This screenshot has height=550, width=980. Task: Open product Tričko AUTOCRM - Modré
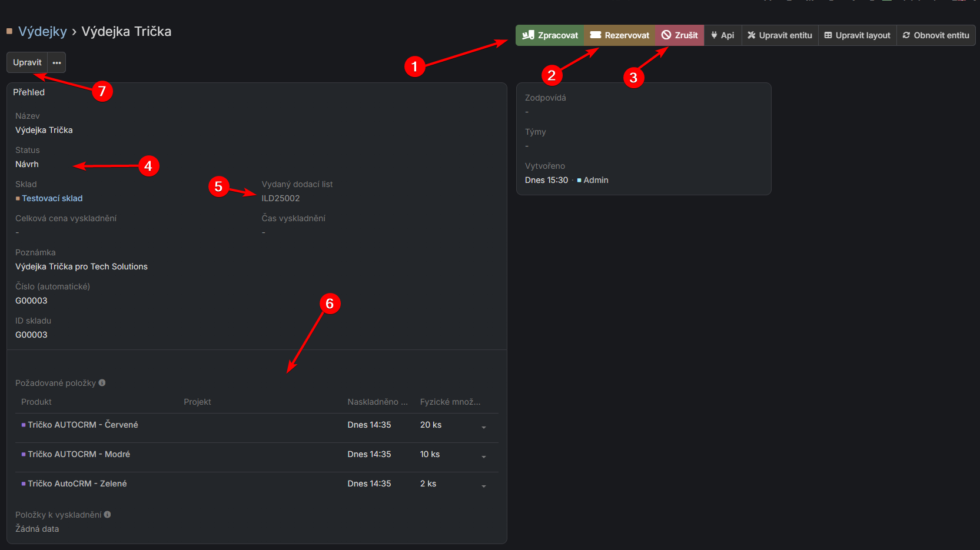[x=79, y=454]
